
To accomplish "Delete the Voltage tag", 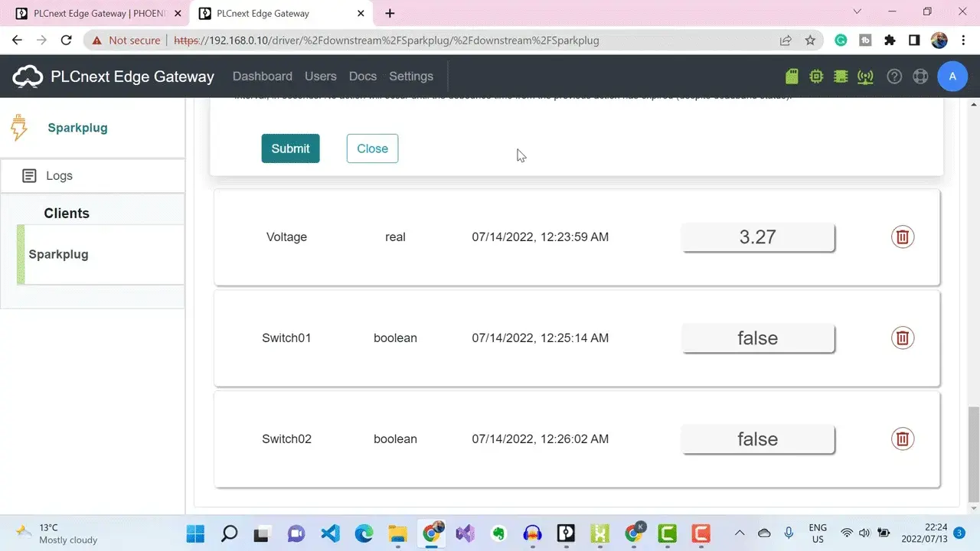I will (x=903, y=237).
